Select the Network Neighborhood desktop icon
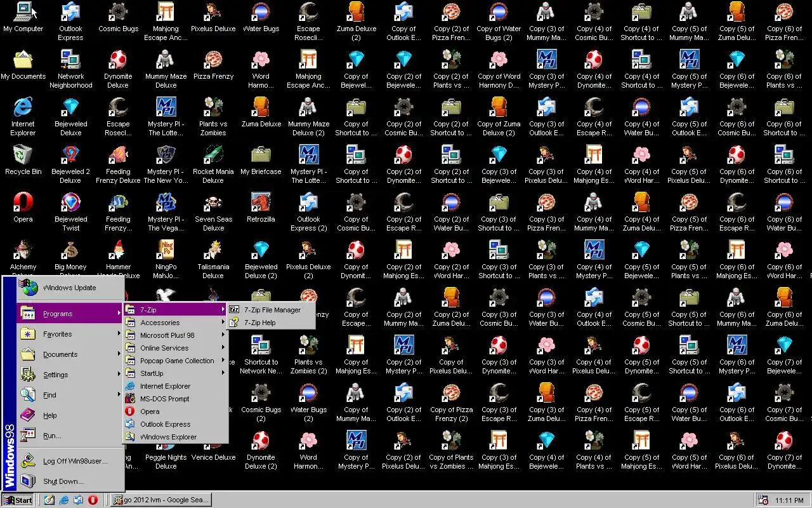 (x=70, y=69)
